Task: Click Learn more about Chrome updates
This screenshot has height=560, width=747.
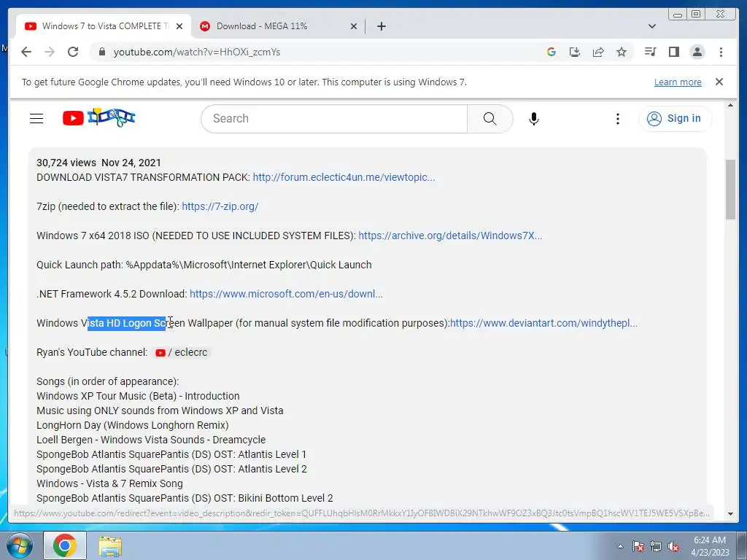Action: tap(678, 82)
